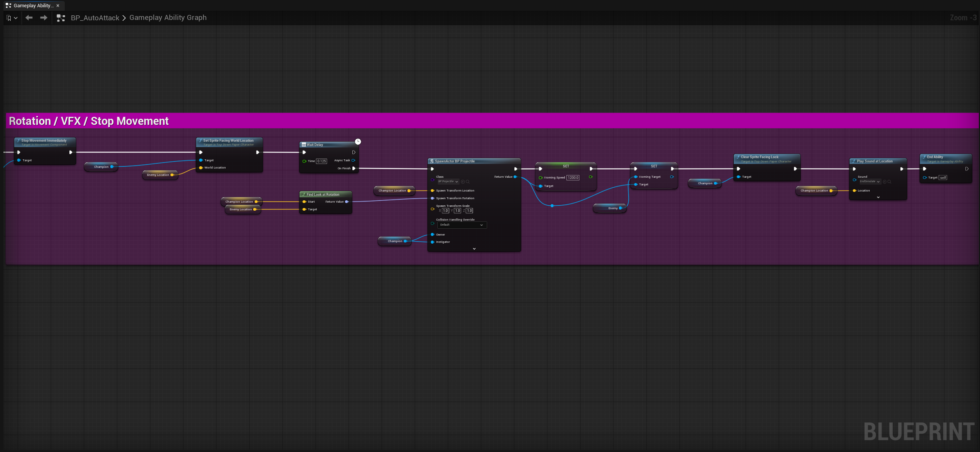Screen dimensions: 980x452
Task: Expand the Play Sound at Location advanced pins
Action: coord(878,197)
